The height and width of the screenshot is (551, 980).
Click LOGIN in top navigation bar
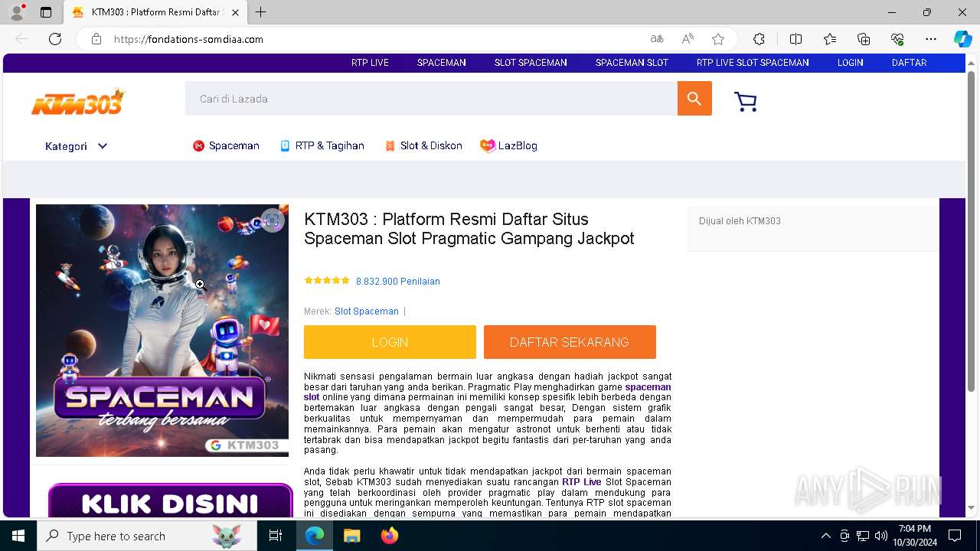pyautogui.click(x=850, y=63)
